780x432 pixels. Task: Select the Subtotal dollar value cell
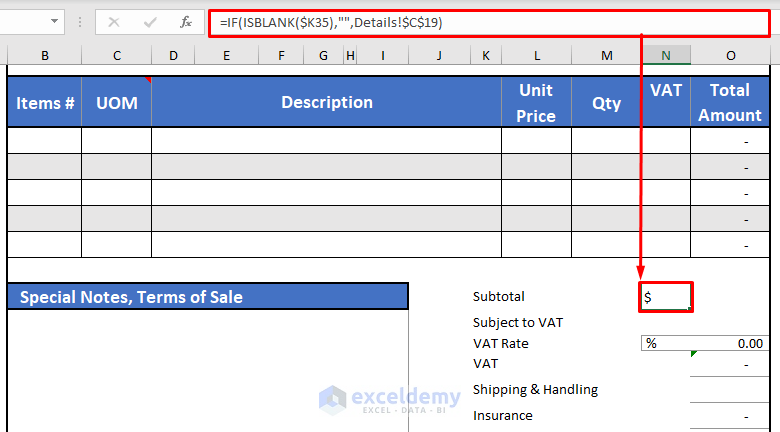tap(666, 297)
